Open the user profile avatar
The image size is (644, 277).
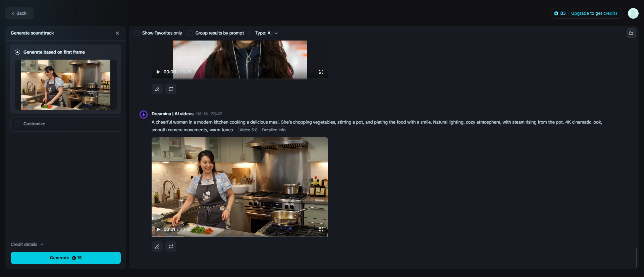(633, 13)
